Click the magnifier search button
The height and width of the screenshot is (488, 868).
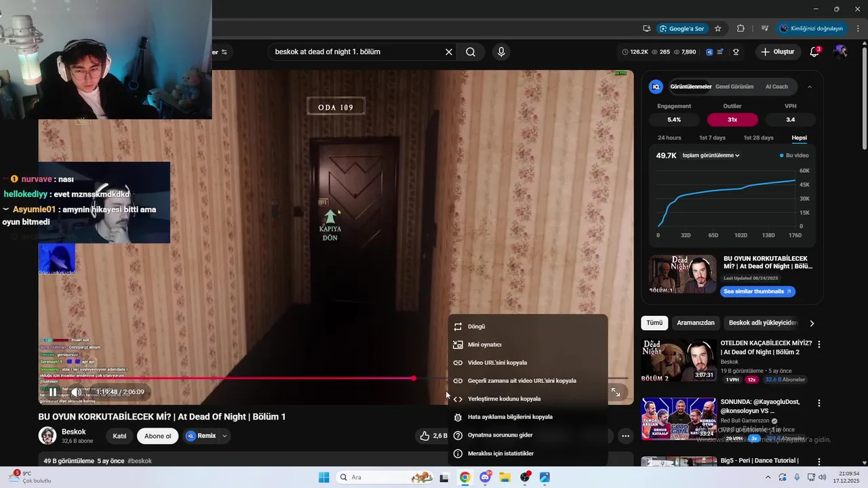[x=471, y=52]
